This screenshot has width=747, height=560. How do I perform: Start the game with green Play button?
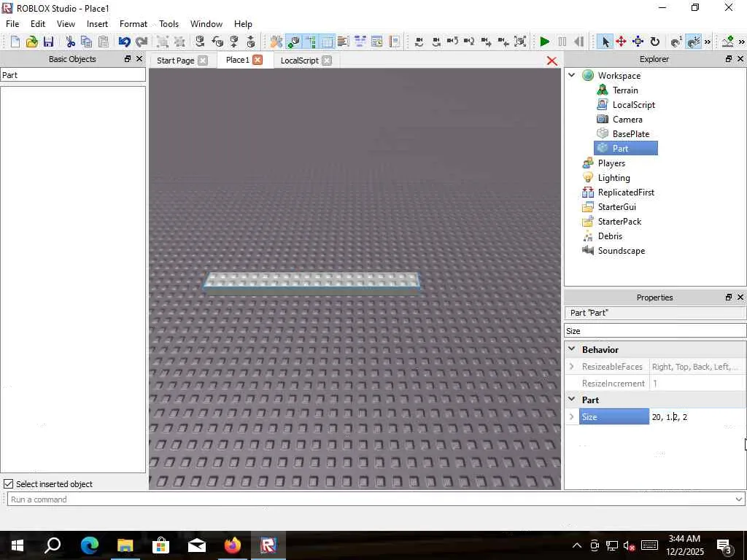[x=544, y=42]
